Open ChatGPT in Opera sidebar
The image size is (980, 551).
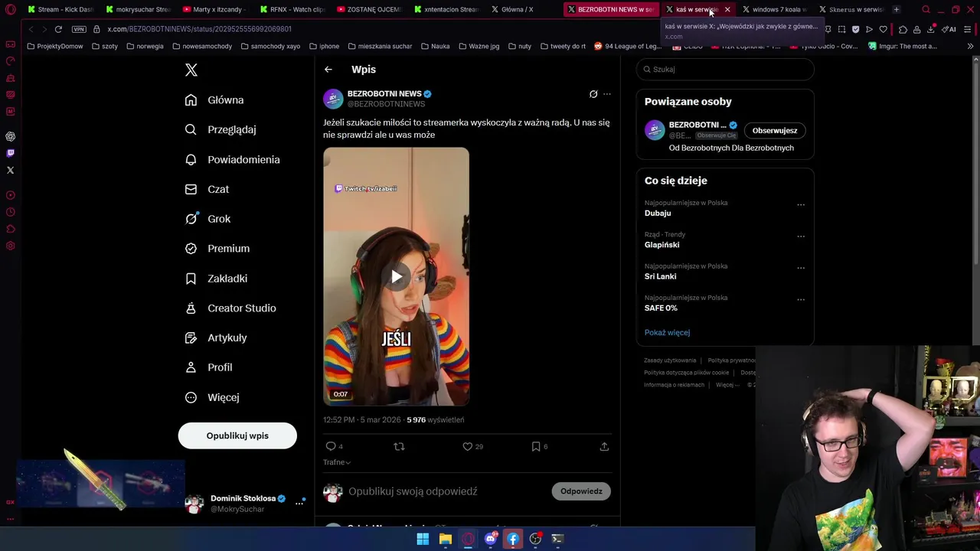click(x=10, y=136)
